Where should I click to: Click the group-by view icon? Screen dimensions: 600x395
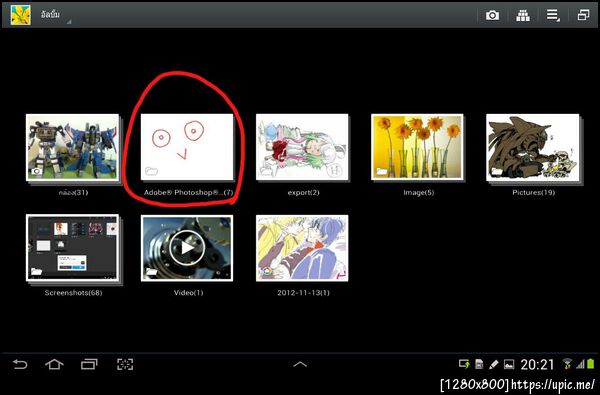[523, 15]
